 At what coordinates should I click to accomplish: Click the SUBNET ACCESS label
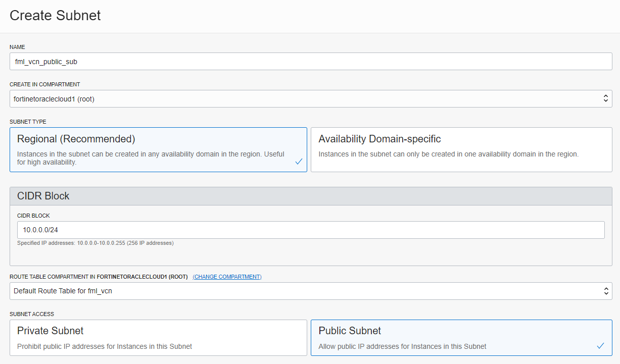(x=32, y=314)
